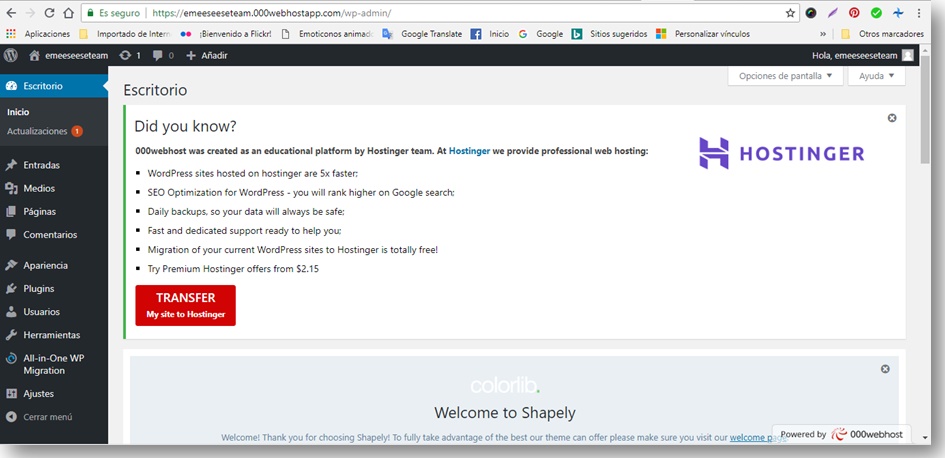The height and width of the screenshot is (458, 945).
Task: Open All-in-One WP Migration menu
Action: click(x=54, y=364)
